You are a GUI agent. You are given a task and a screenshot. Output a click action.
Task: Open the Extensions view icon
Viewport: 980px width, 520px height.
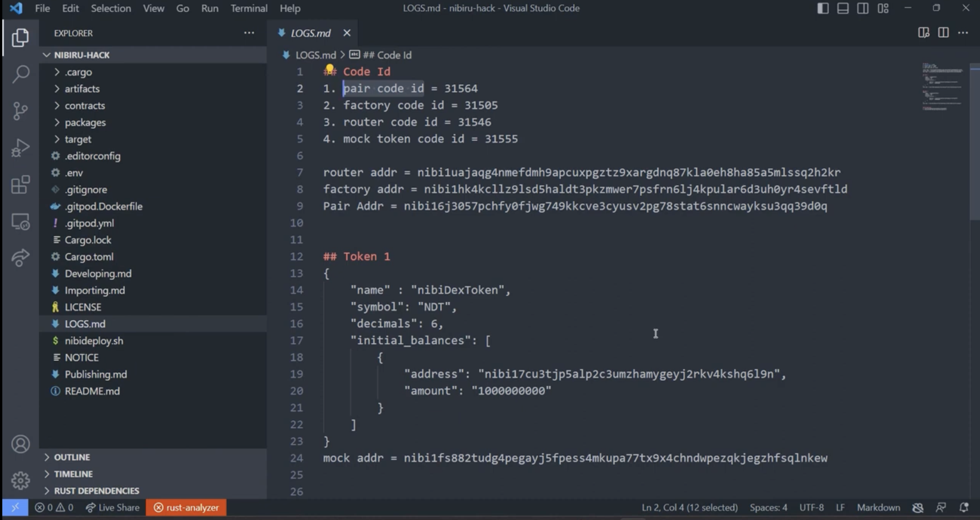pyautogui.click(x=21, y=184)
